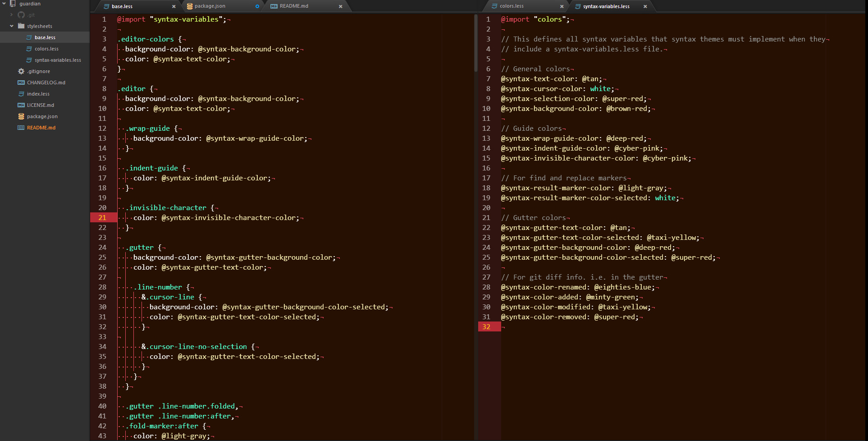Screen dimensions: 868x441
Task: Click package.json tab modified indicator dot
Action: click(x=257, y=6)
